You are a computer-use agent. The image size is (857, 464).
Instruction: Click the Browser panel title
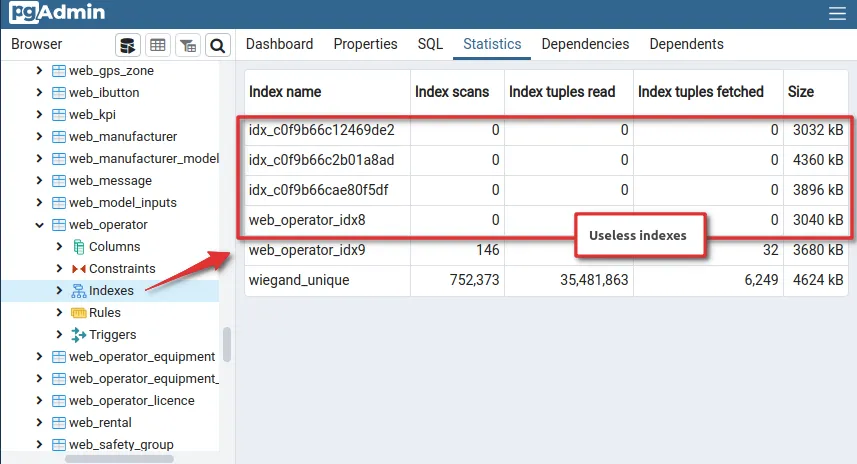[37, 44]
